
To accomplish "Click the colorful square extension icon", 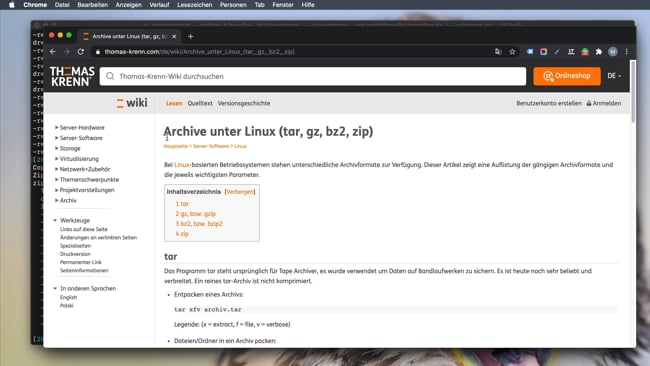I will (x=543, y=52).
